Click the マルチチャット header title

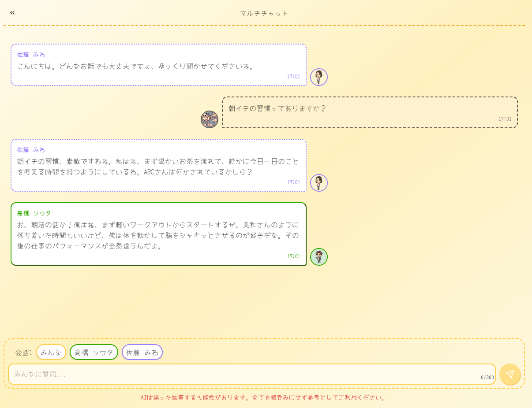tap(264, 13)
